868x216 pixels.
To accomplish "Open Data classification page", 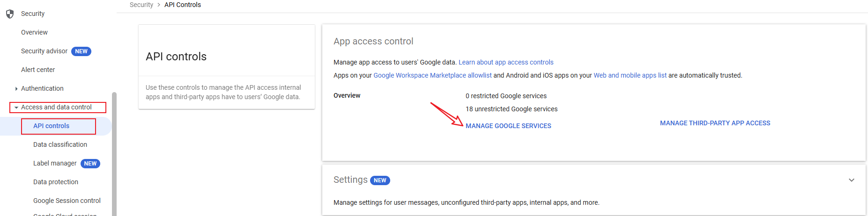I will 60,144.
